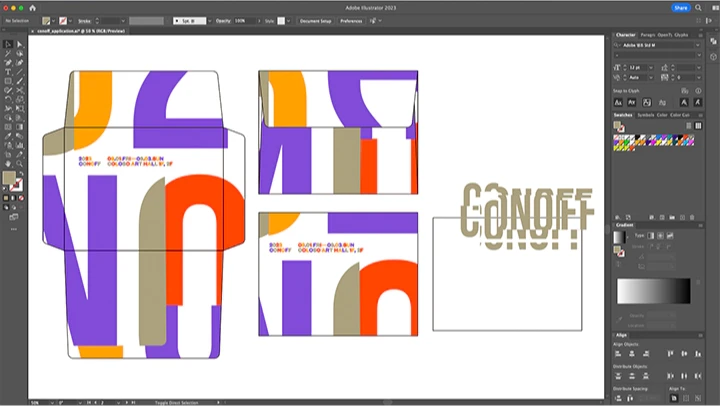Select the Selection tool arrow

(8, 44)
